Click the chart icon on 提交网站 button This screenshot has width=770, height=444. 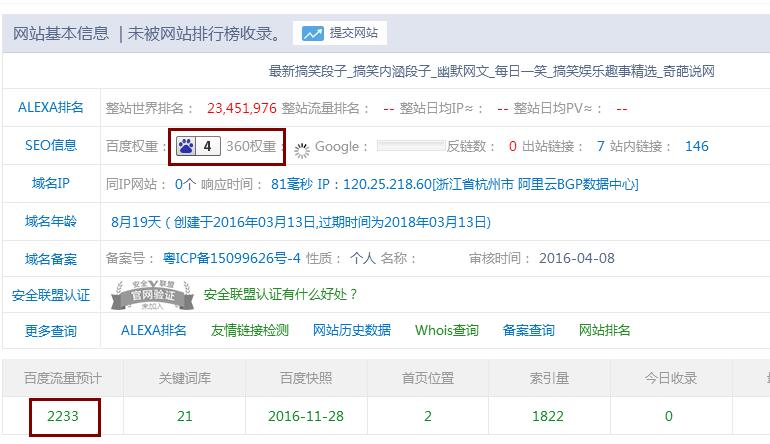click(313, 34)
